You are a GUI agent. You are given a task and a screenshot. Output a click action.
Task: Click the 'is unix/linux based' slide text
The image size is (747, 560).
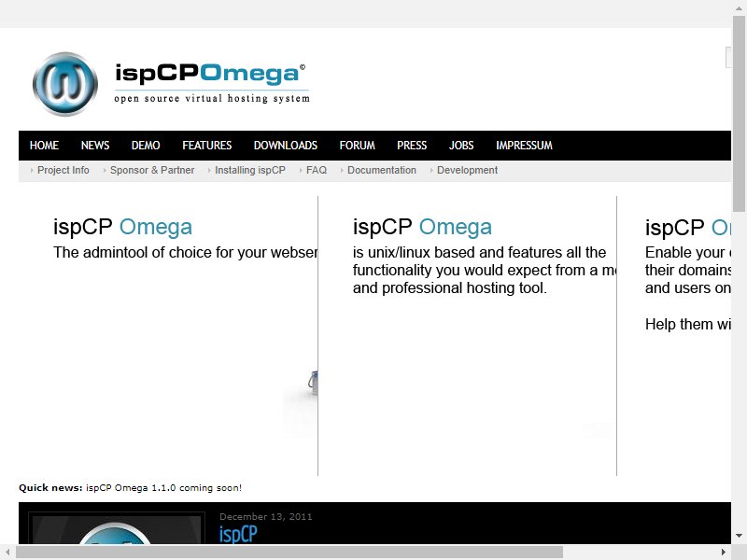tap(484, 270)
